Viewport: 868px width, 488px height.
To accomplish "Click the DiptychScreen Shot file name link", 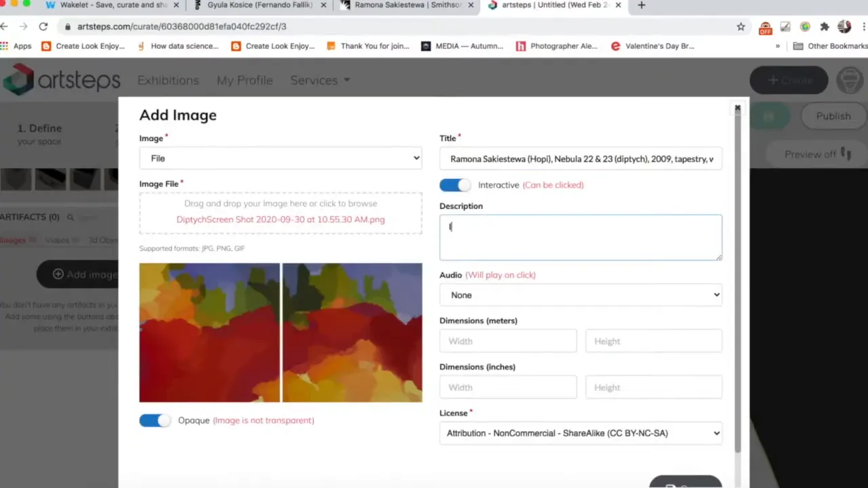I will tap(281, 220).
